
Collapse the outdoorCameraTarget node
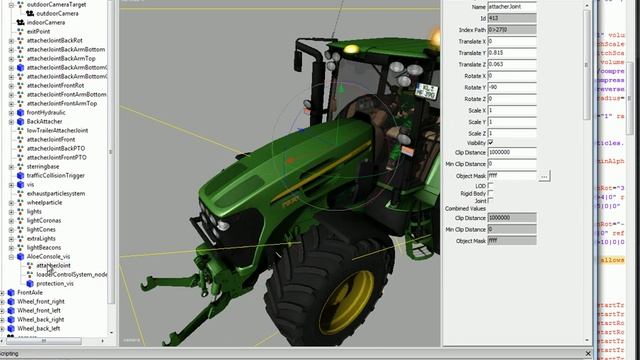pos(11,5)
